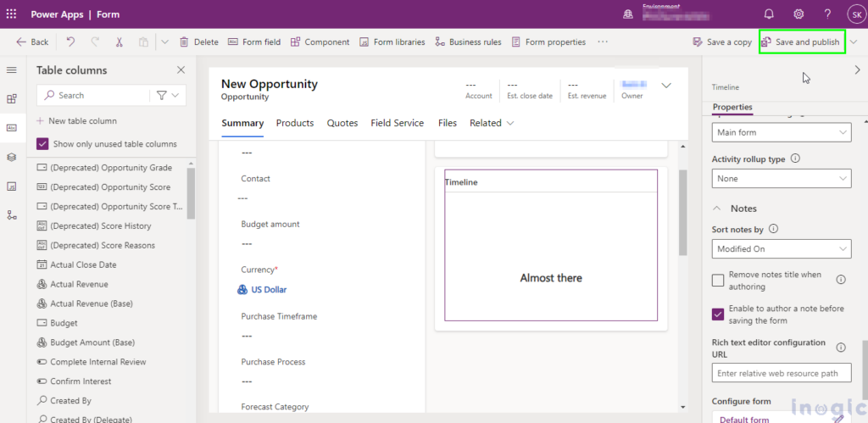
Task: Open the column filter dropdown
Action: pyautogui.click(x=168, y=95)
